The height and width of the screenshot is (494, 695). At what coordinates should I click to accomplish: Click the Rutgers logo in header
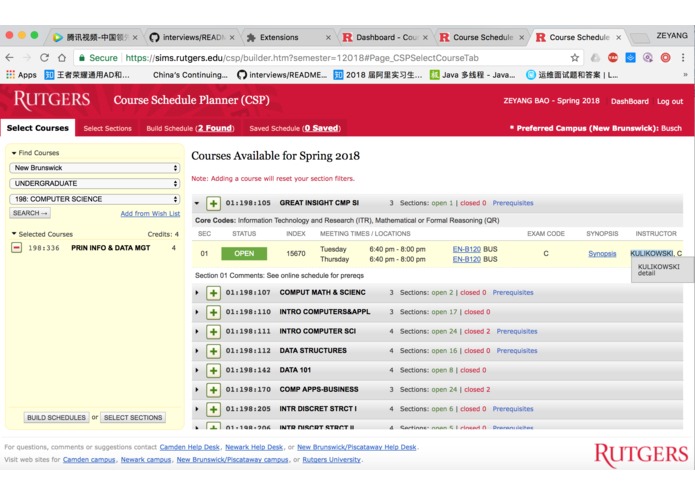tap(52, 100)
